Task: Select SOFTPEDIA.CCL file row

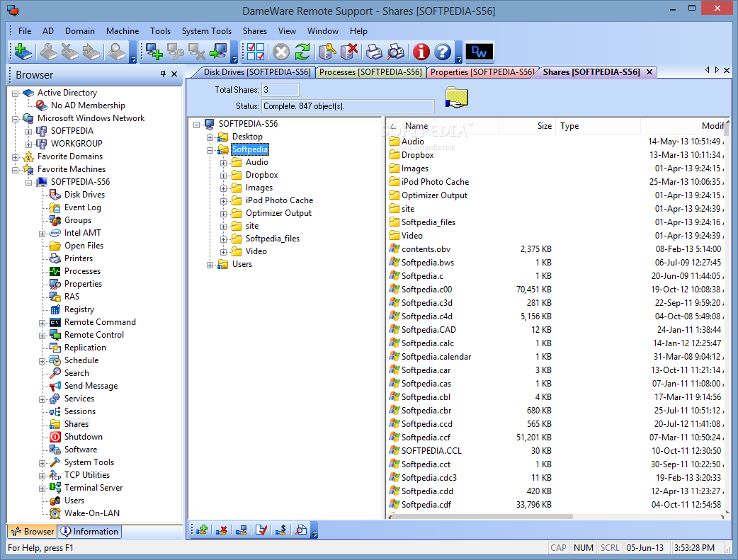Action: pyautogui.click(x=431, y=451)
